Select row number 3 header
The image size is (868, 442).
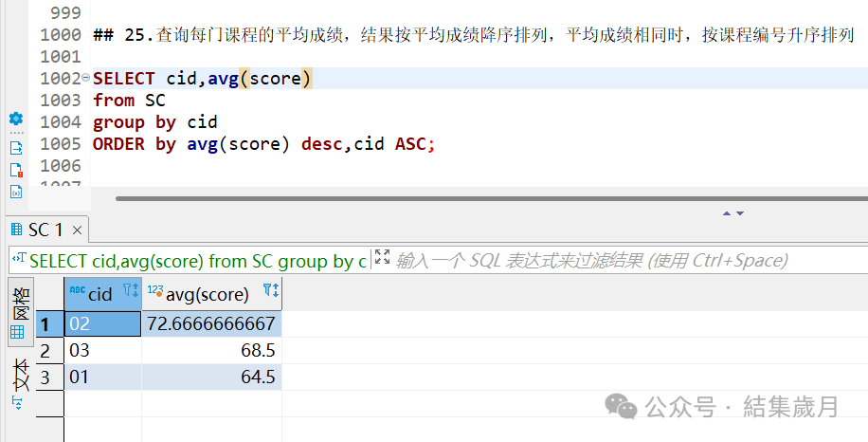[50, 378]
